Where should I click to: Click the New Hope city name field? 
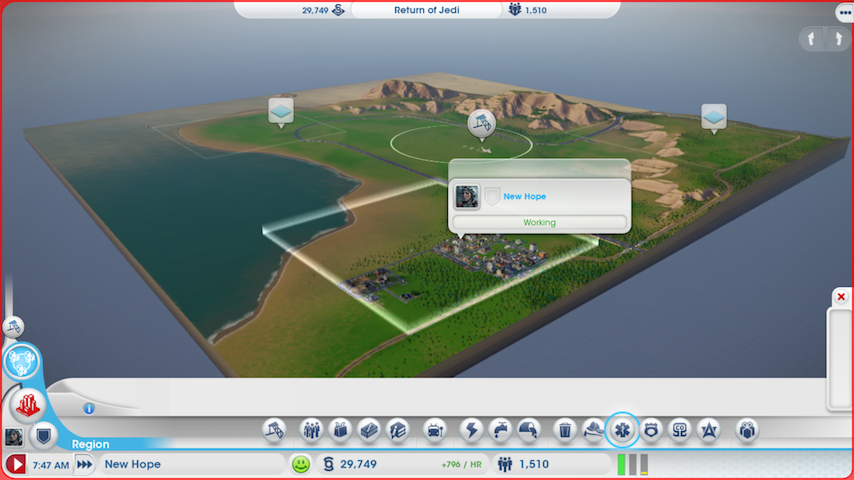pyautogui.click(x=193, y=464)
